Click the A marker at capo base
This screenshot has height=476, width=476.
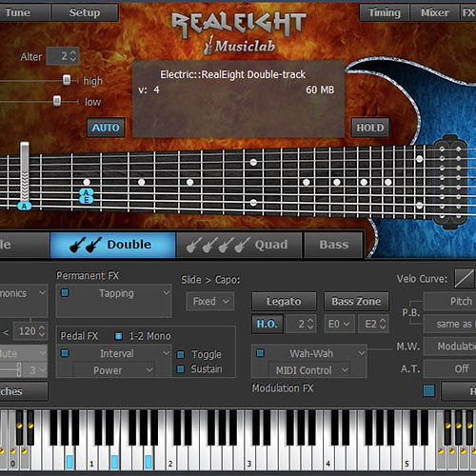click(x=25, y=207)
